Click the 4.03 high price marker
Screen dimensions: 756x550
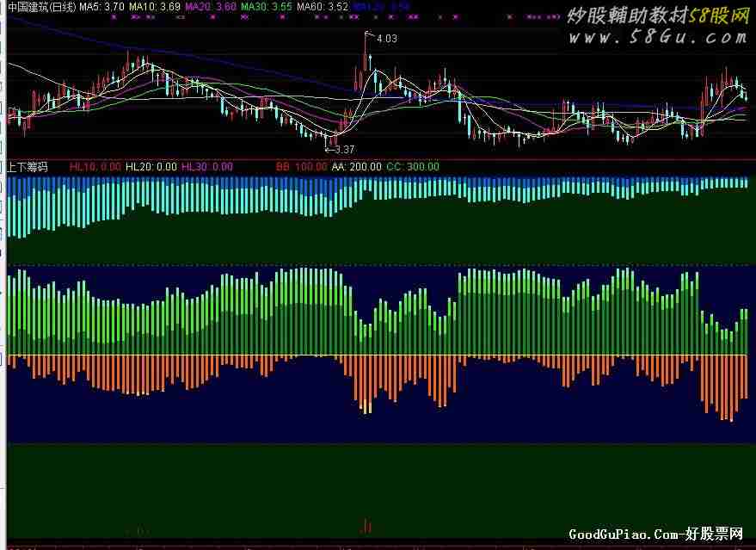[x=387, y=38]
